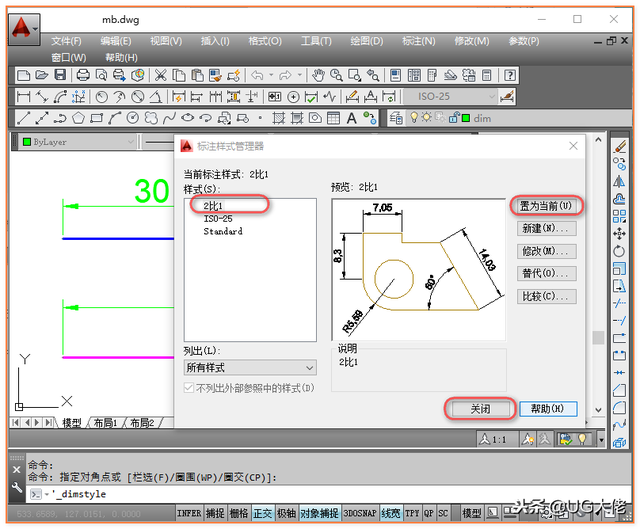This screenshot has width=640, height=529.
Task: Toggle 不列出外部参照中的样式 checkbox
Action: pyautogui.click(x=189, y=388)
